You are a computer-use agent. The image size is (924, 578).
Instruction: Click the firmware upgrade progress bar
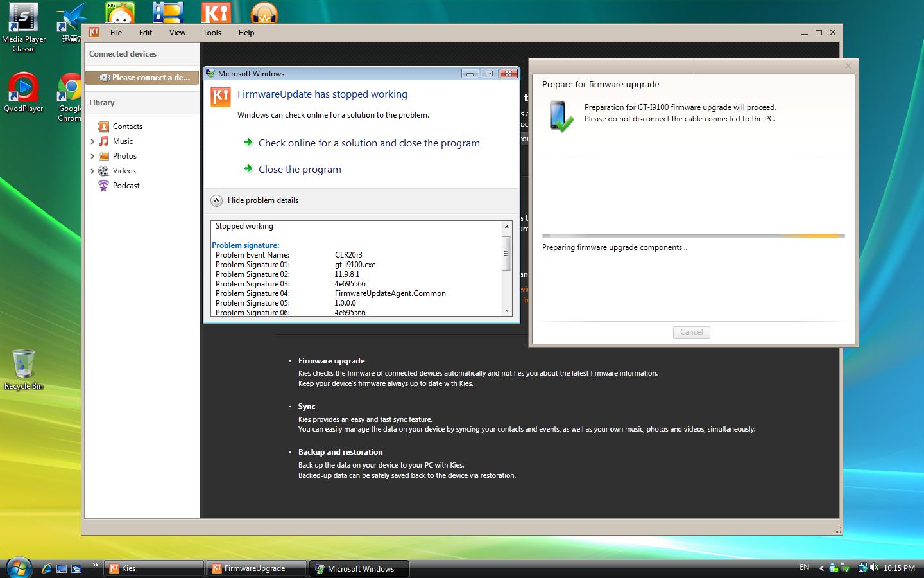(x=693, y=236)
